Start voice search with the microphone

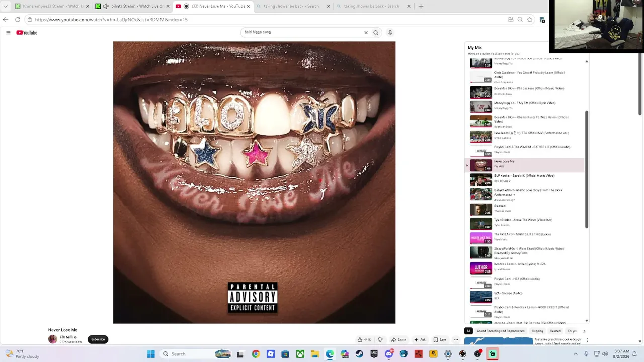(x=390, y=33)
